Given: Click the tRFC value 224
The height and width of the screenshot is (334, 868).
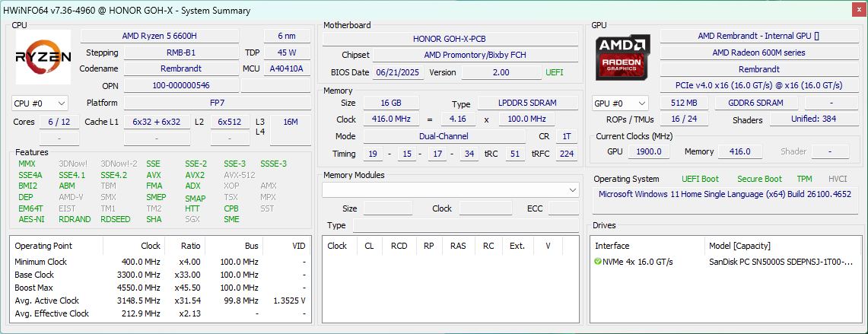Looking at the screenshot, I should pyautogui.click(x=566, y=154).
